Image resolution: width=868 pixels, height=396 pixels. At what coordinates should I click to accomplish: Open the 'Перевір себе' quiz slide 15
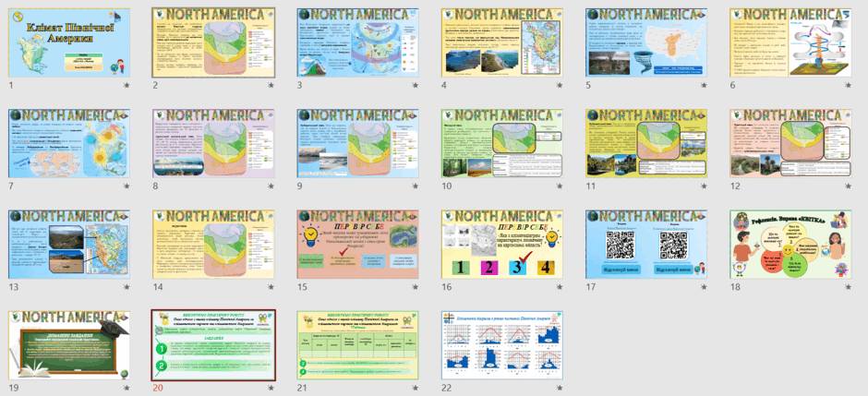coord(357,244)
